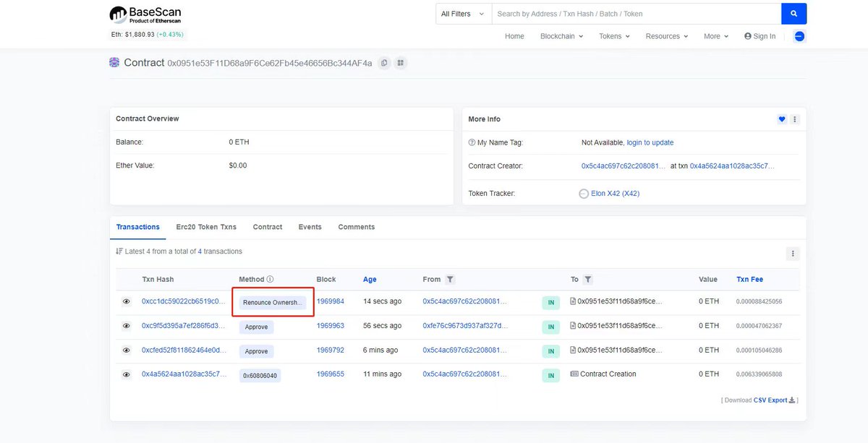Open the QR code icon beside the address
Viewport: 868px width, 443px height.
click(x=400, y=63)
